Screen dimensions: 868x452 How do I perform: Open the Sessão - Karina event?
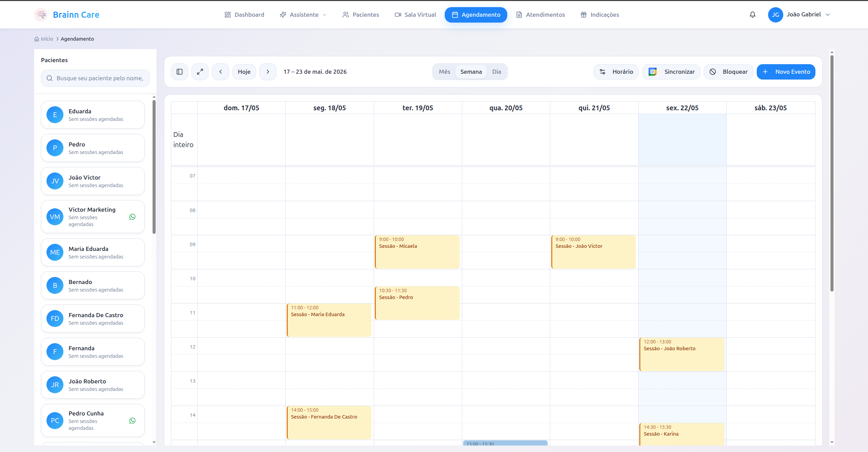pos(682,434)
